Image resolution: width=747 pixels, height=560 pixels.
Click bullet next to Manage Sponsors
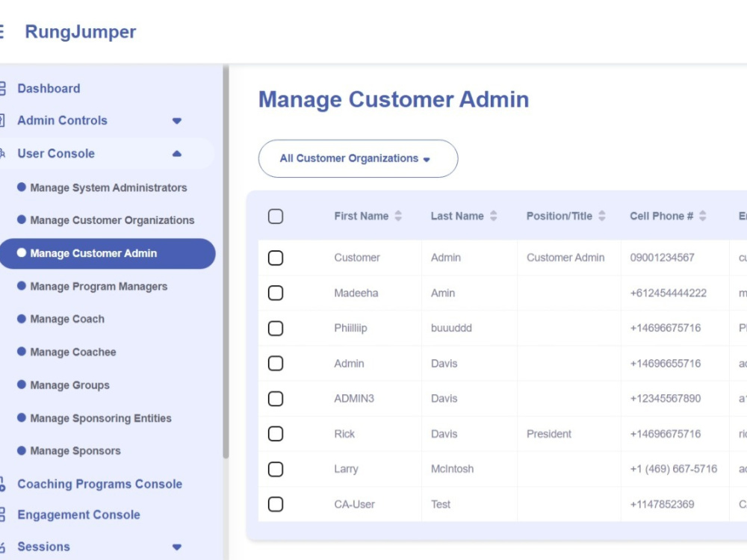(22, 450)
